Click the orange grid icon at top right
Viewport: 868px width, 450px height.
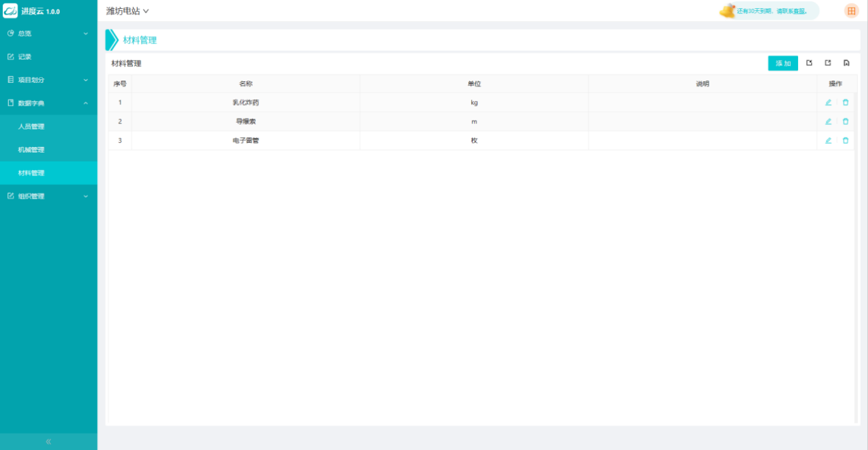pyautogui.click(x=851, y=11)
